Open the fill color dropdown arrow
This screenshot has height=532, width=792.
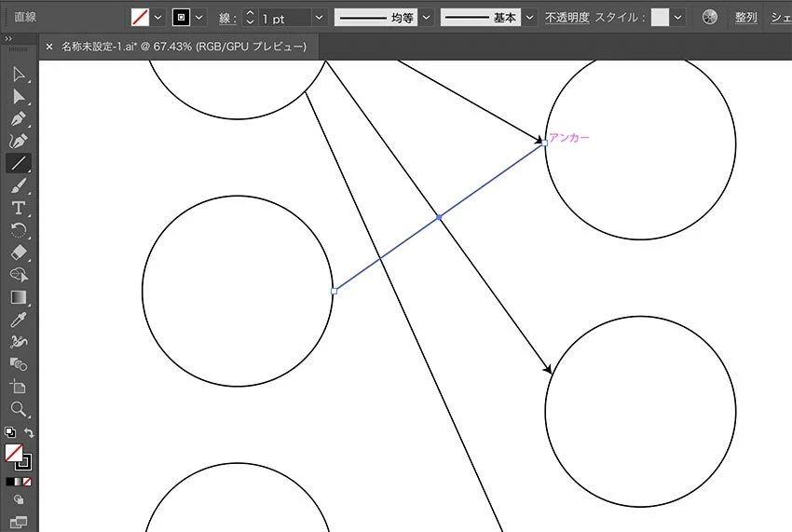click(x=158, y=17)
